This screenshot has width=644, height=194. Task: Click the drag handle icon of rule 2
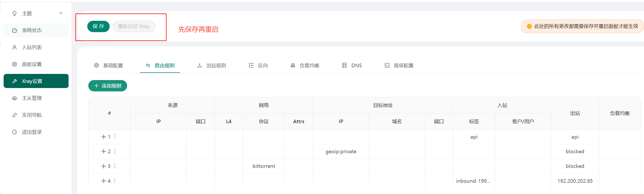click(x=103, y=151)
